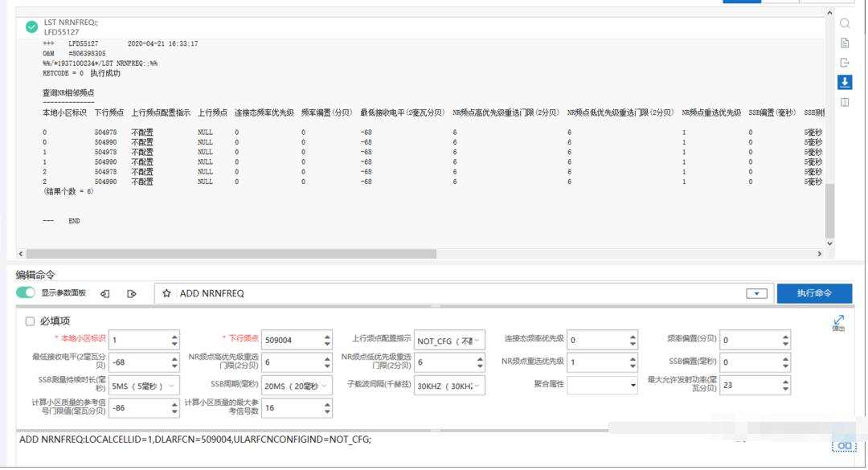Open the command history dropdown arrow

[x=756, y=294]
